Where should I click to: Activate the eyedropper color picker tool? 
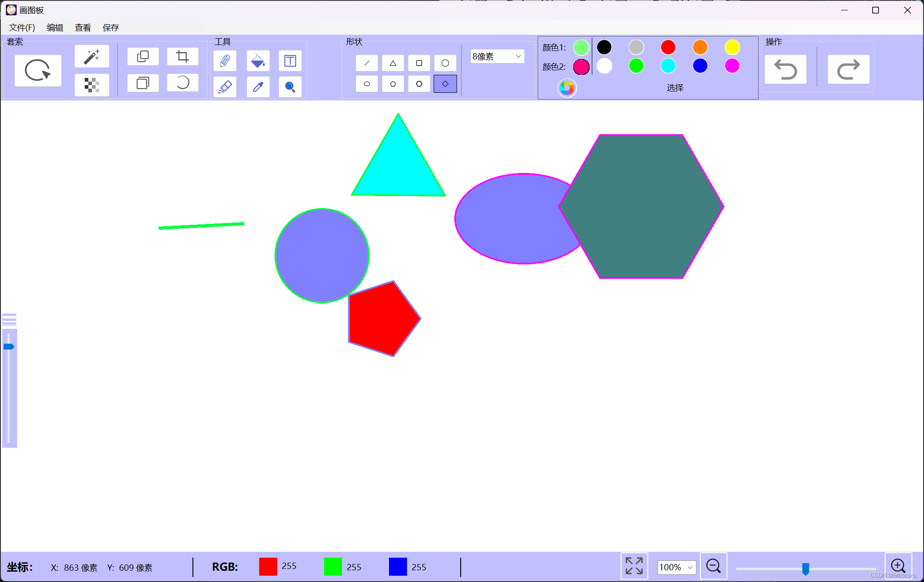click(x=258, y=86)
